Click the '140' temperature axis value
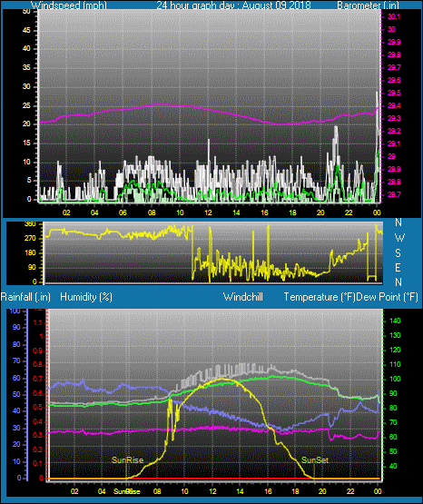The width and height of the screenshot is (423, 504). point(395,321)
